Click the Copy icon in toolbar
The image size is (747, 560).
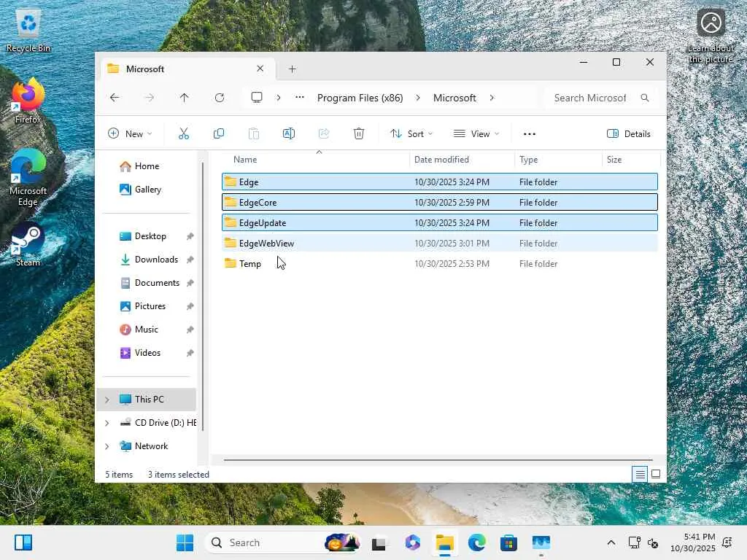click(219, 134)
